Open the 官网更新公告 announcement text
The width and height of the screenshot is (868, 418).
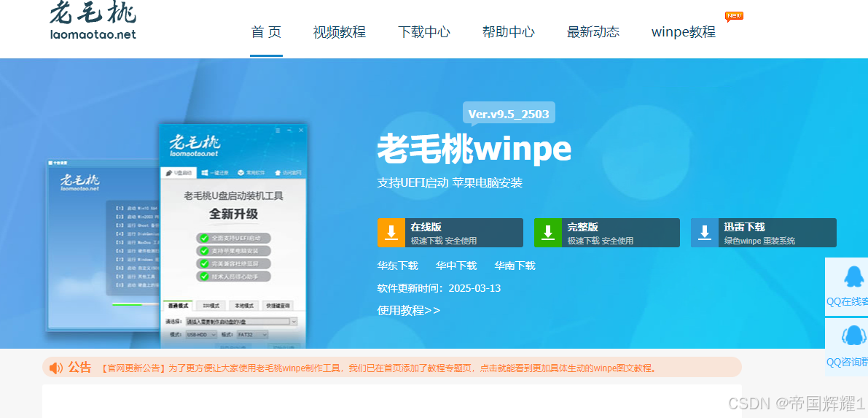[x=379, y=368]
